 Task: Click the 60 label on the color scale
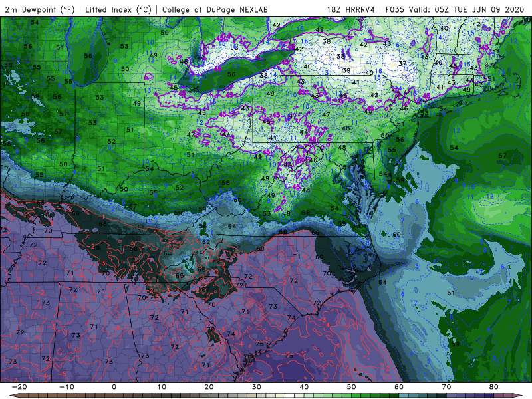[399, 387]
